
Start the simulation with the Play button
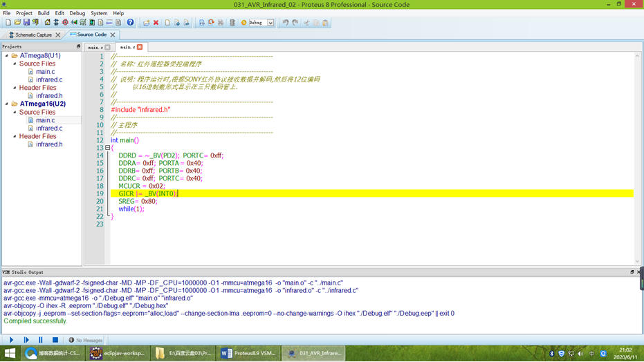11,340
